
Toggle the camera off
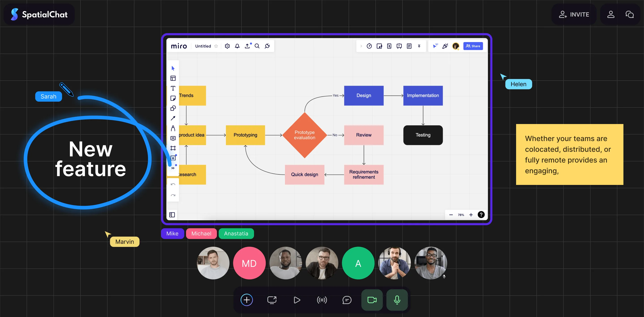coord(372,300)
